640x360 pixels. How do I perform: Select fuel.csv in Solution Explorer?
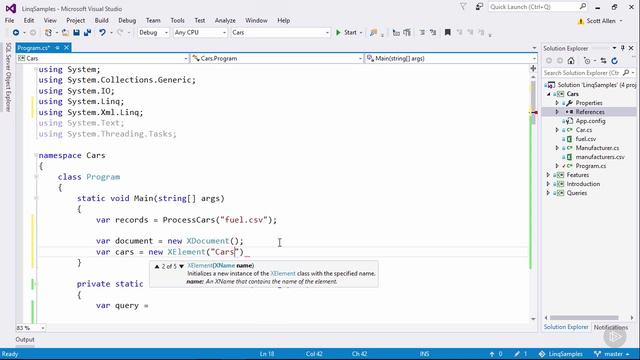click(586, 139)
